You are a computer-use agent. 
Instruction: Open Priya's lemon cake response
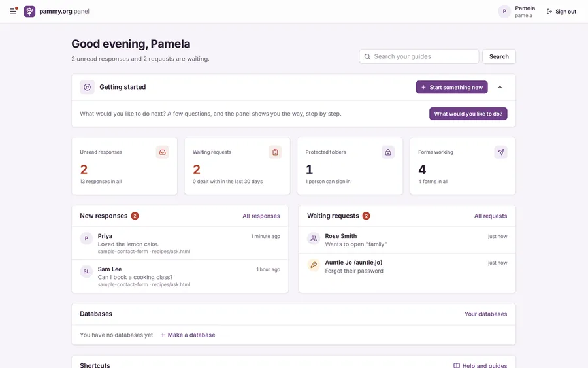coord(180,243)
